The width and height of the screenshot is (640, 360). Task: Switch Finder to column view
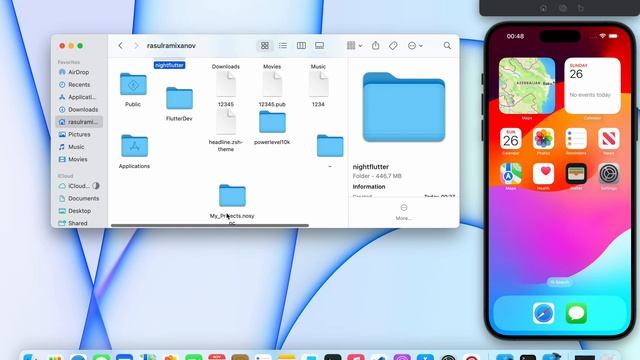pyautogui.click(x=301, y=46)
